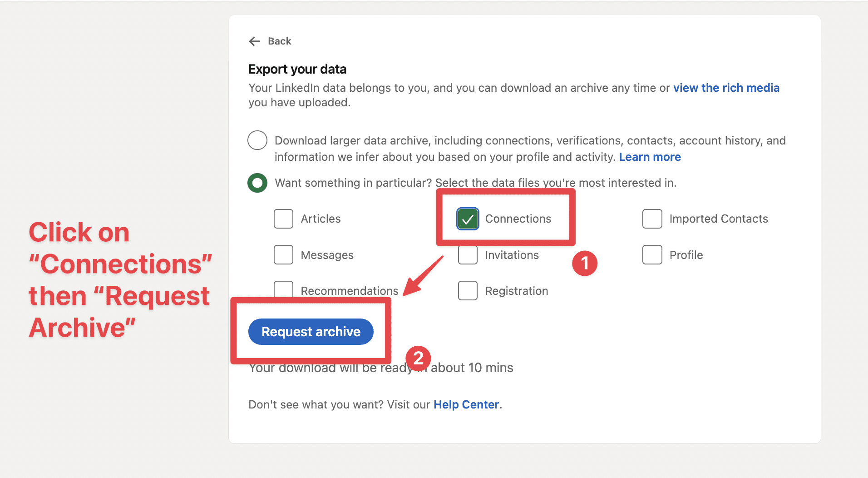
Task: Click the Export your data heading
Action: [x=297, y=69]
